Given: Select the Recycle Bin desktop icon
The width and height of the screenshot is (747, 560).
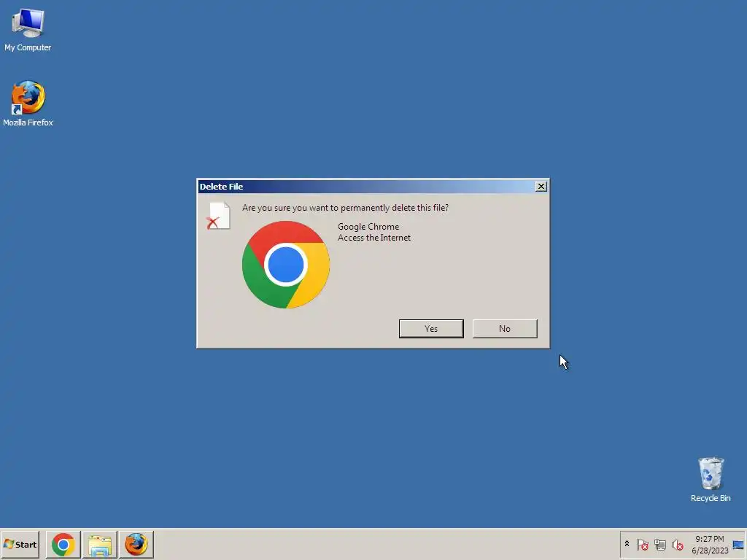Looking at the screenshot, I should coord(711,480).
